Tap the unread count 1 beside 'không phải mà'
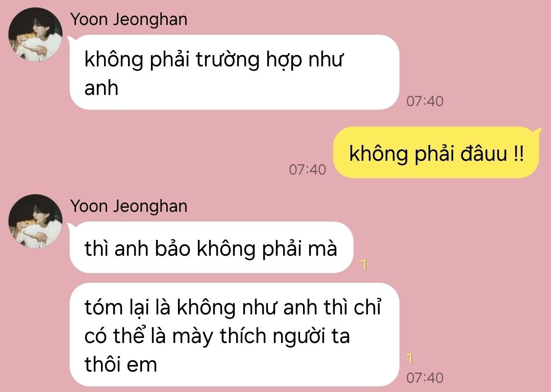This screenshot has width=551, height=392. (x=364, y=265)
